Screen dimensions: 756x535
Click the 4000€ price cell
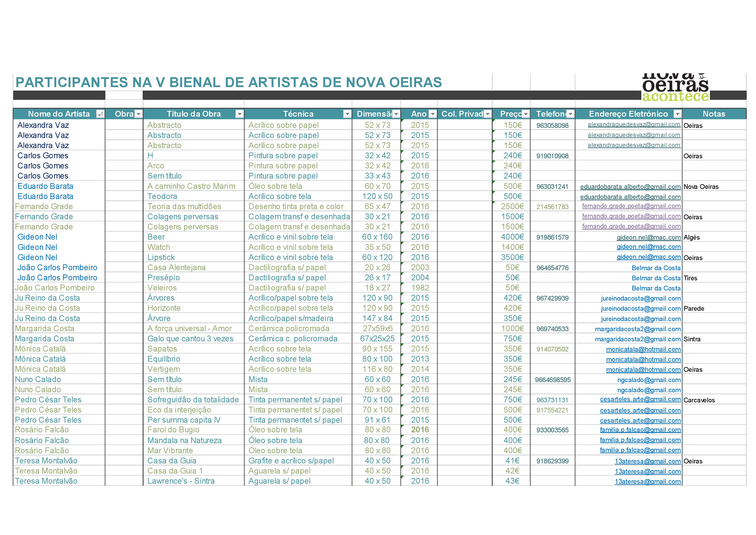[512, 237]
